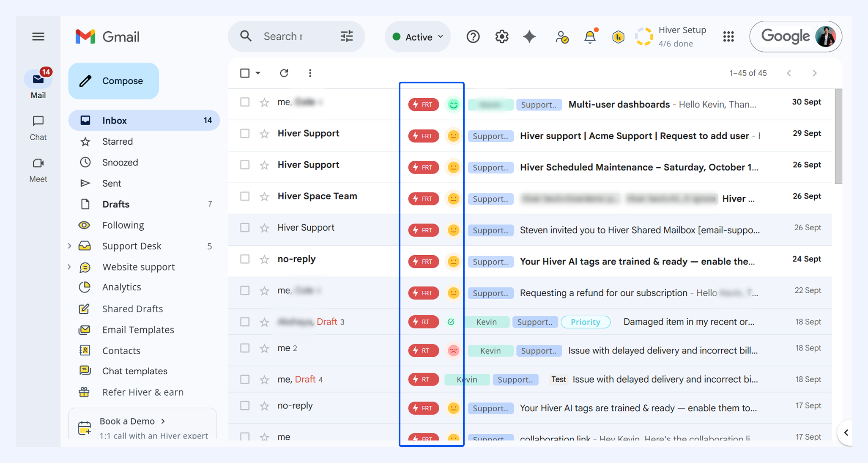Select the Hiver Space Team email checkbox
Screen dimensions: 868x463
coord(245,196)
